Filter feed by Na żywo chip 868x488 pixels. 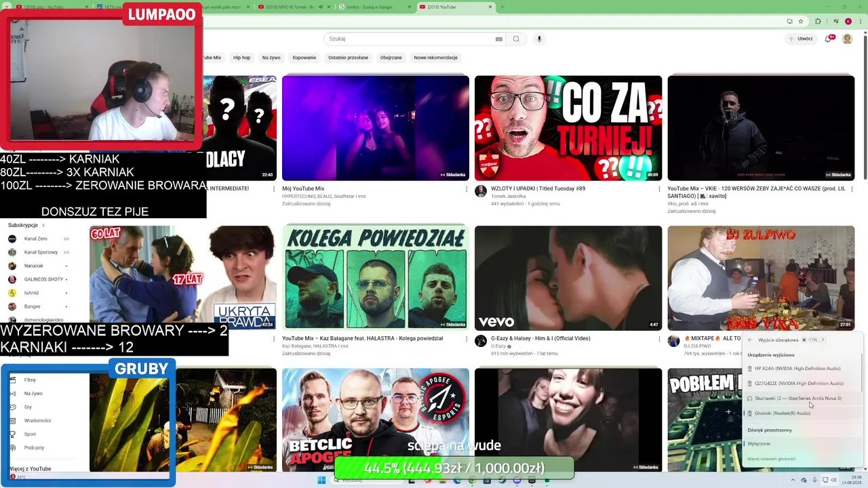click(271, 58)
